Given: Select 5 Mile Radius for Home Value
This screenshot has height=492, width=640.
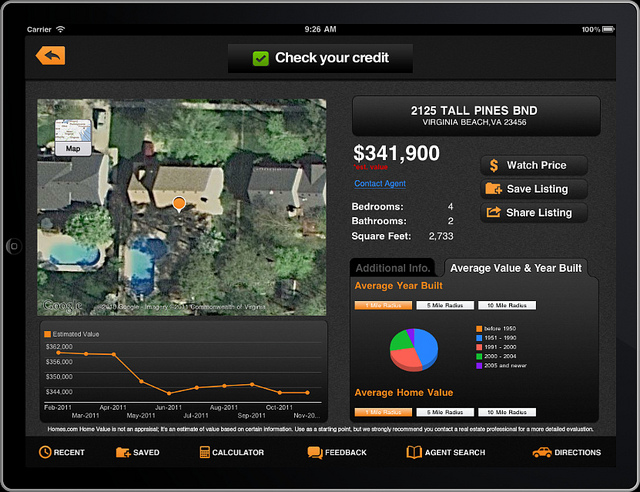Looking at the screenshot, I should (x=445, y=412).
